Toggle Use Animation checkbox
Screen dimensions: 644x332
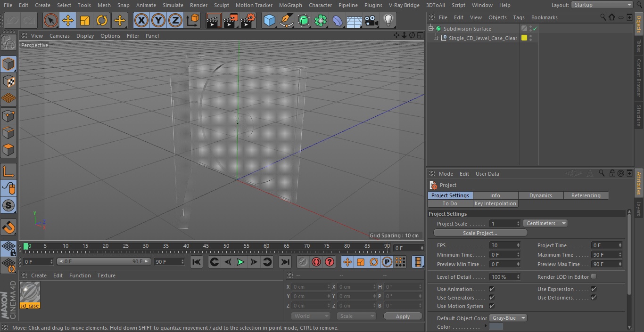(x=492, y=289)
